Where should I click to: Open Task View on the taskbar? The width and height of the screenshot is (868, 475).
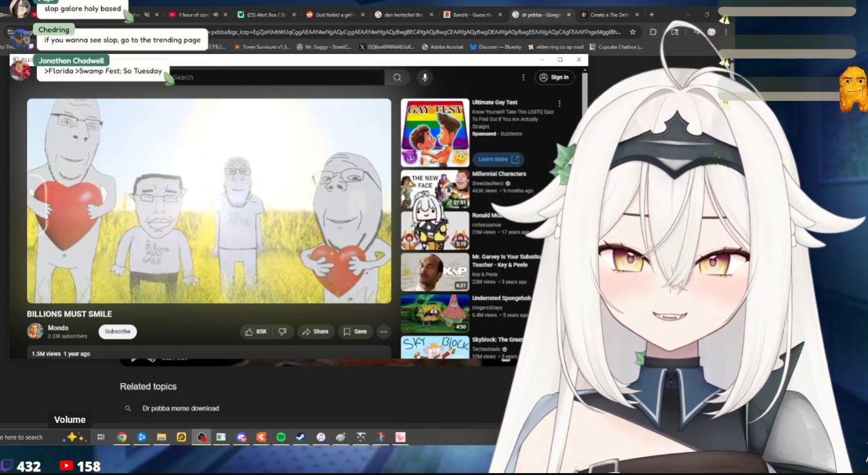point(101,437)
